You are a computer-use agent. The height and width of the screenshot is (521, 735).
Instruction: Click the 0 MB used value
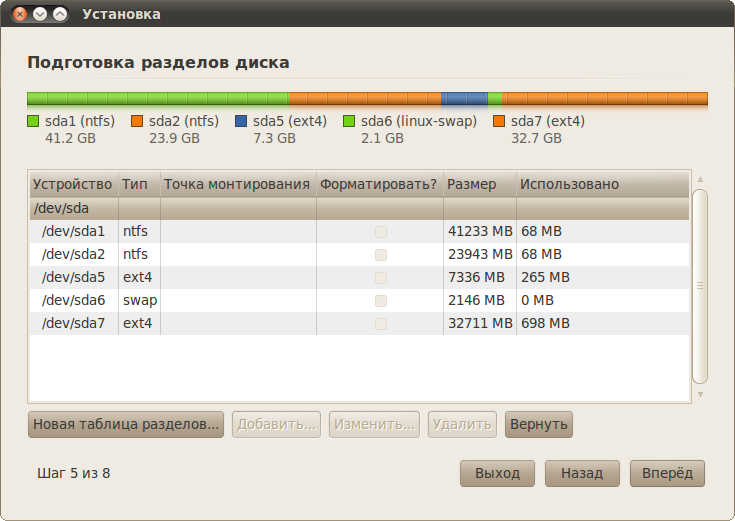(x=537, y=300)
